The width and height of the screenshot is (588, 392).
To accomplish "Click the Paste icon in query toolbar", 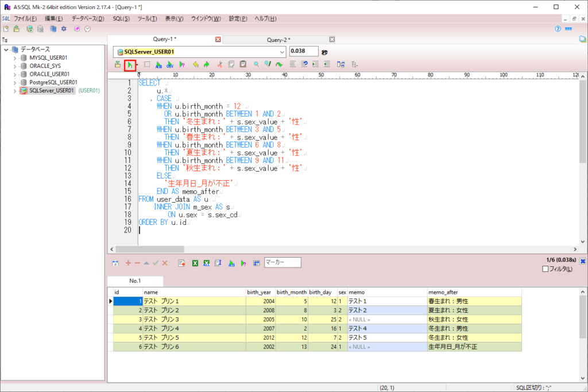I will click(x=243, y=64).
